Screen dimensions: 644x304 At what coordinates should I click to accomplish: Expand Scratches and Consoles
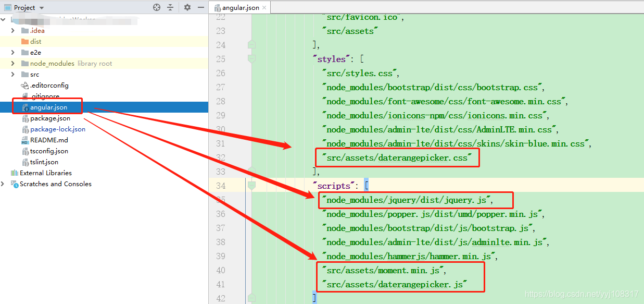[x=3, y=184]
